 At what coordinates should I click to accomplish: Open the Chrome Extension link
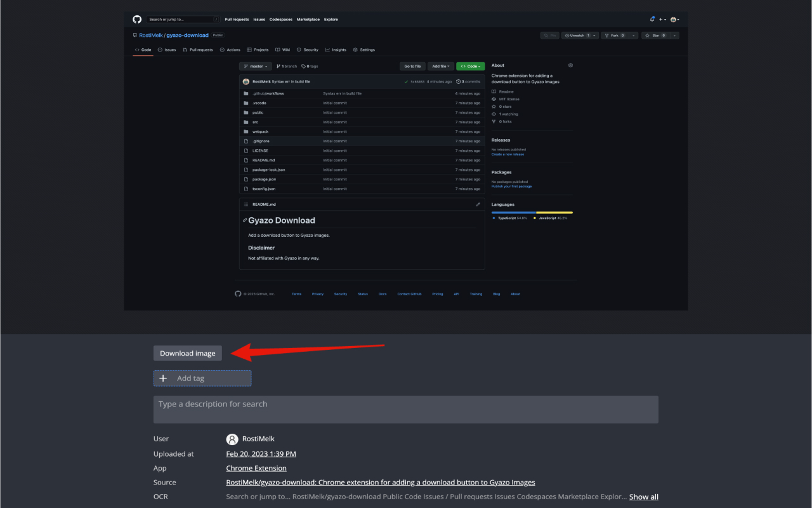tap(256, 468)
